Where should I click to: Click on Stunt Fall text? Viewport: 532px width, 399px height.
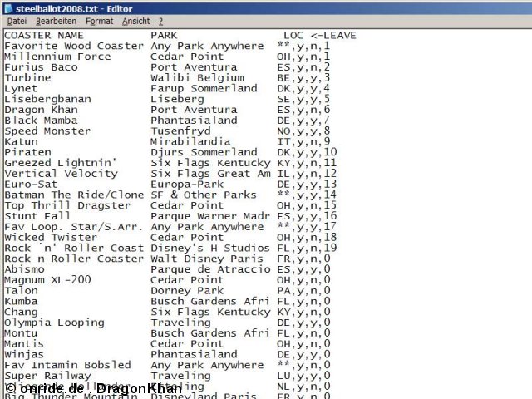[37, 216]
